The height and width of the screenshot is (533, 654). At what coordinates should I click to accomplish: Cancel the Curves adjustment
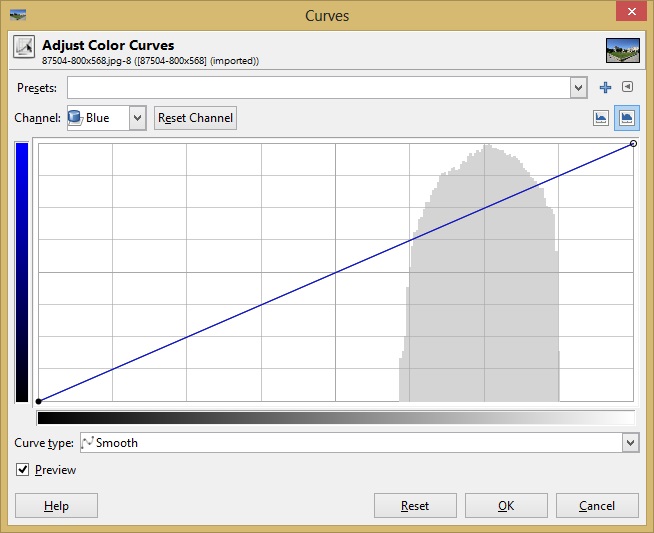tap(597, 506)
